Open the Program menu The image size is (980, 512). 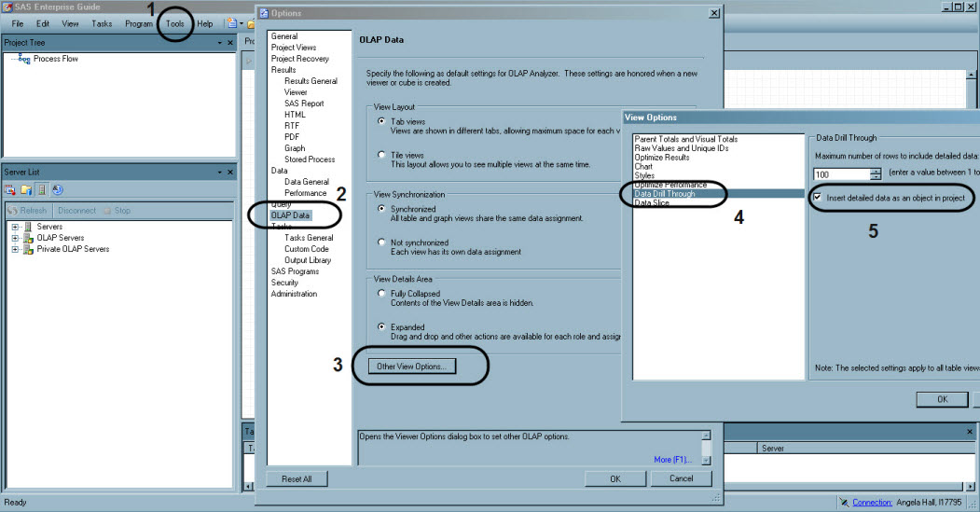(139, 23)
